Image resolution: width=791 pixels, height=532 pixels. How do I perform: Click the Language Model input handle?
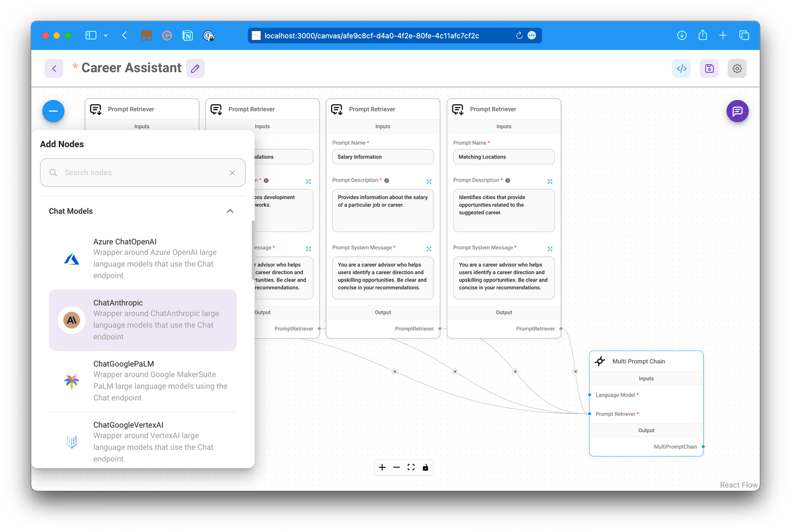[590, 395]
